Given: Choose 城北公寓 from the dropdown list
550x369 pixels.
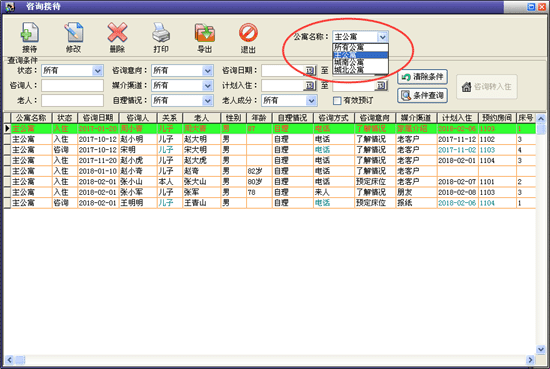Looking at the screenshot, I should point(360,70).
